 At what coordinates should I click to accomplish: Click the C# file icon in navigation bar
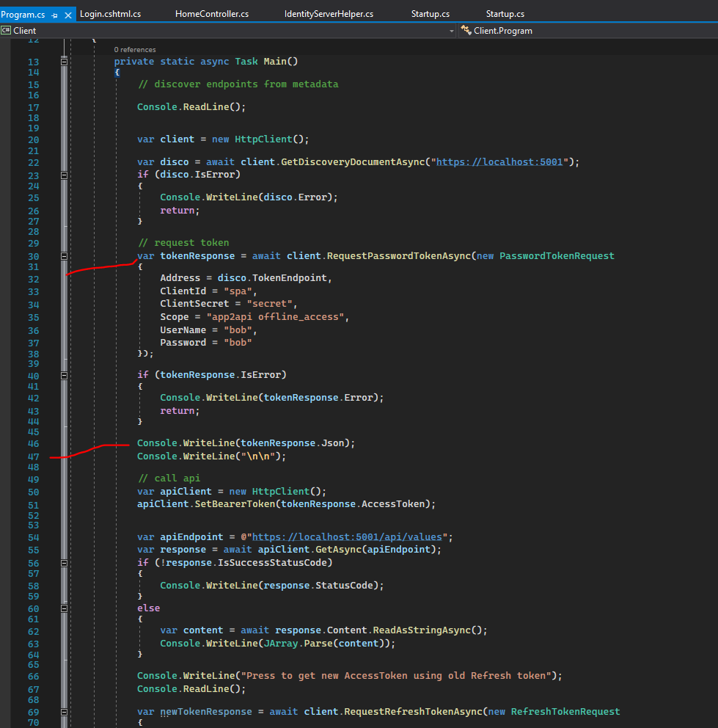[x=6, y=30]
